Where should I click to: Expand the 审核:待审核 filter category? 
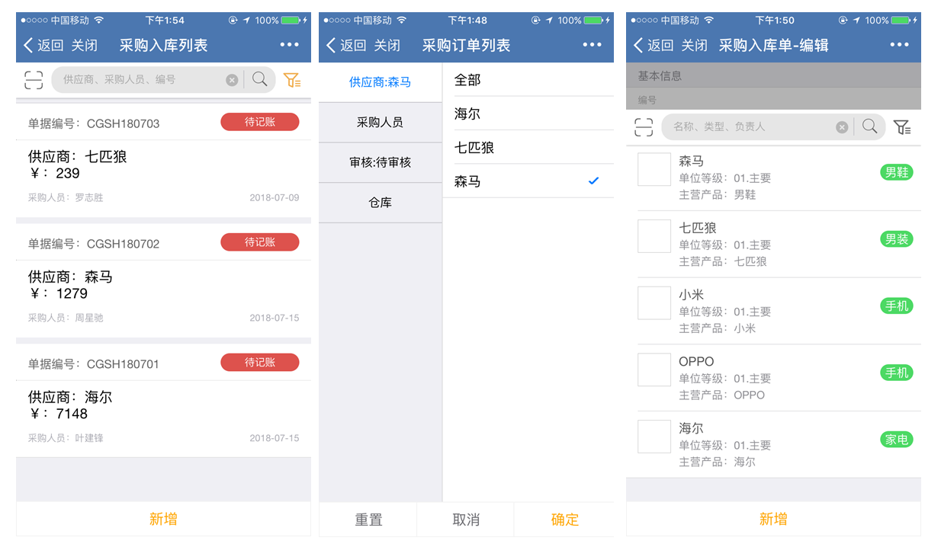click(x=380, y=163)
